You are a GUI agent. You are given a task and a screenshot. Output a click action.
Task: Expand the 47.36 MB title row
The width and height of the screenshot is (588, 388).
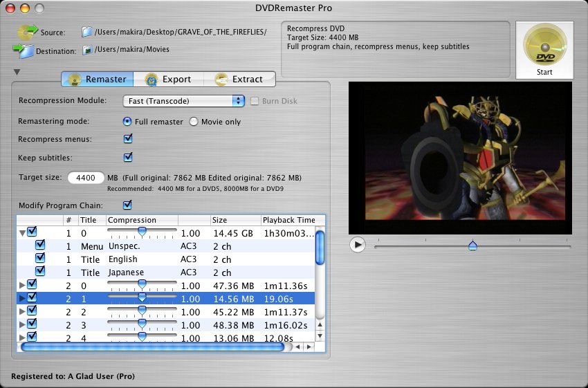point(22,285)
